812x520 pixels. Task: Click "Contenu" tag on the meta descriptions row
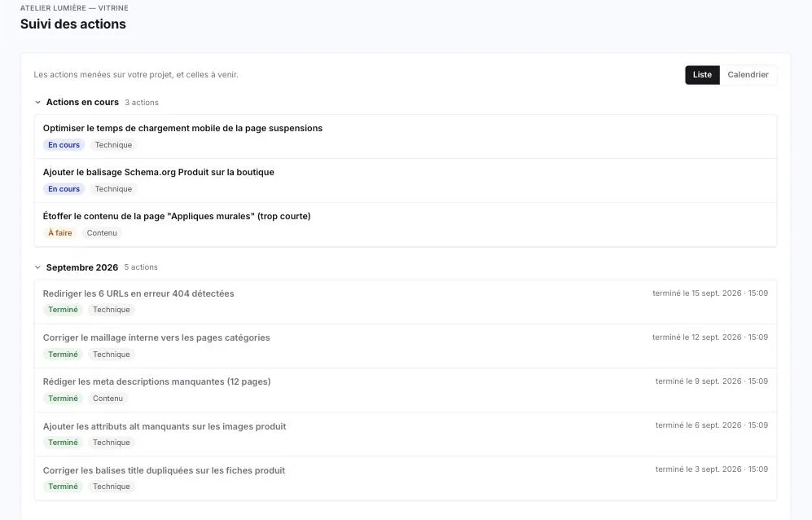[x=108, y=399]
